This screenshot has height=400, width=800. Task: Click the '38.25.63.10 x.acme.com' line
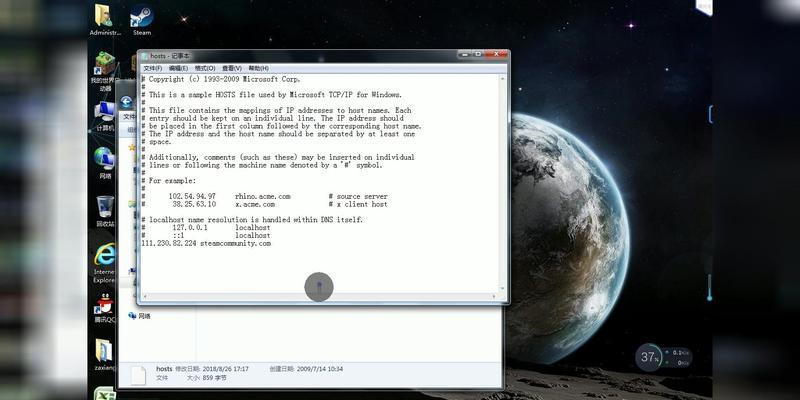click(x=264, y=204)
